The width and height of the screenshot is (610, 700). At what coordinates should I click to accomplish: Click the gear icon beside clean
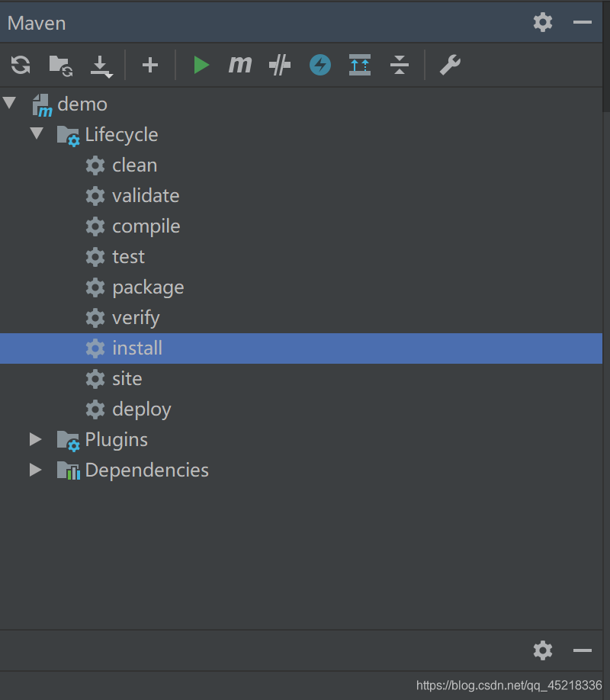tap(95, 165)
